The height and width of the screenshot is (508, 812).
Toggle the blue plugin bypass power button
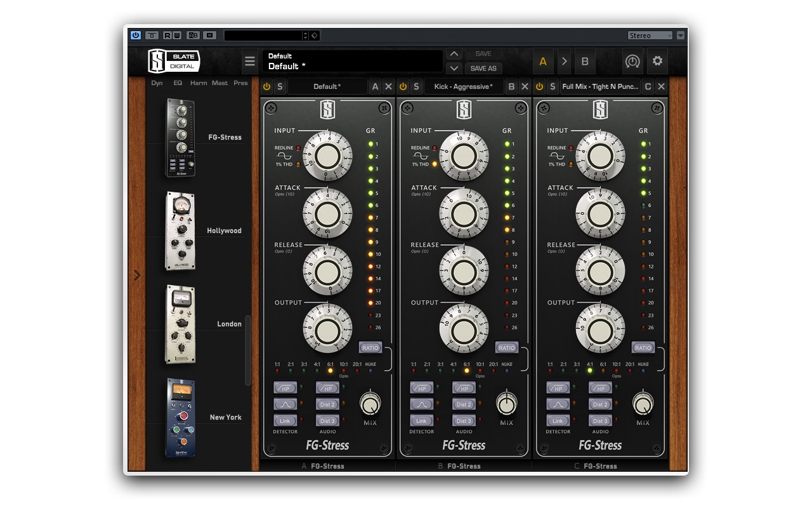tap(136, 36)
